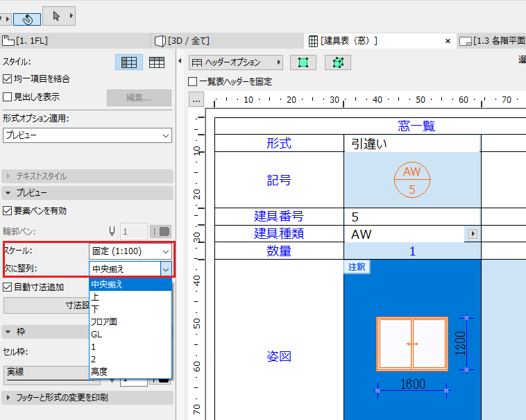Click the green rotated-box icon in toolbar
The image size is (526, 420).
pos(338,62)
